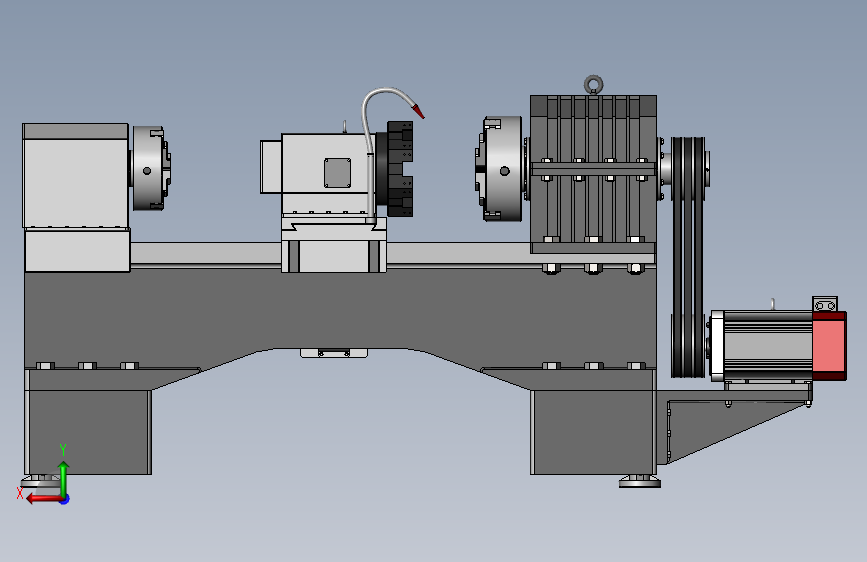This screenshot has width=867, height=562.
Task: Select the right leveling foot under the base
Action: (640, 481)
